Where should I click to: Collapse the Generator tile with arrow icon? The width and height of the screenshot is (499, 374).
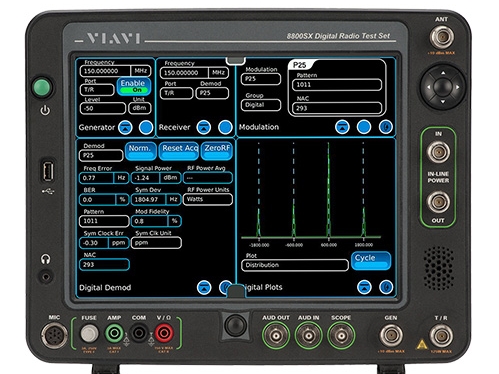pos(125,127)
